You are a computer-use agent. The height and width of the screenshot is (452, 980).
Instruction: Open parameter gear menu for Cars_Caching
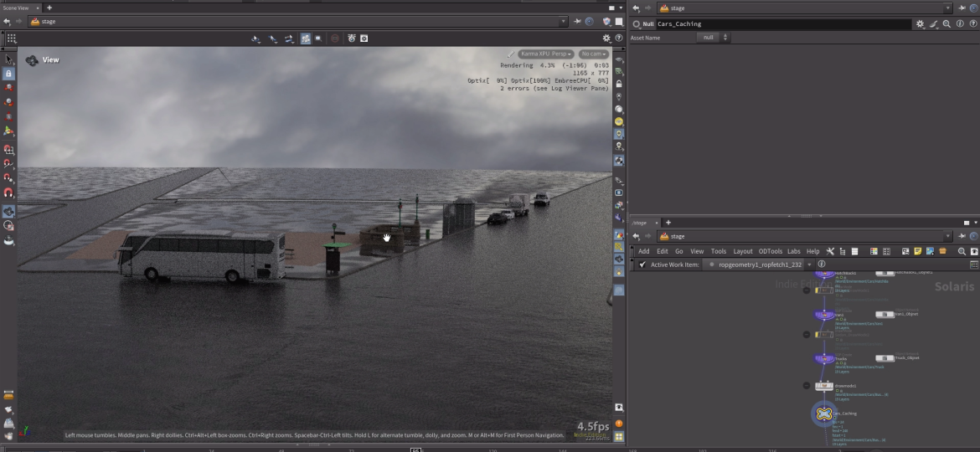pyautogui.click(x=921, y=24)
